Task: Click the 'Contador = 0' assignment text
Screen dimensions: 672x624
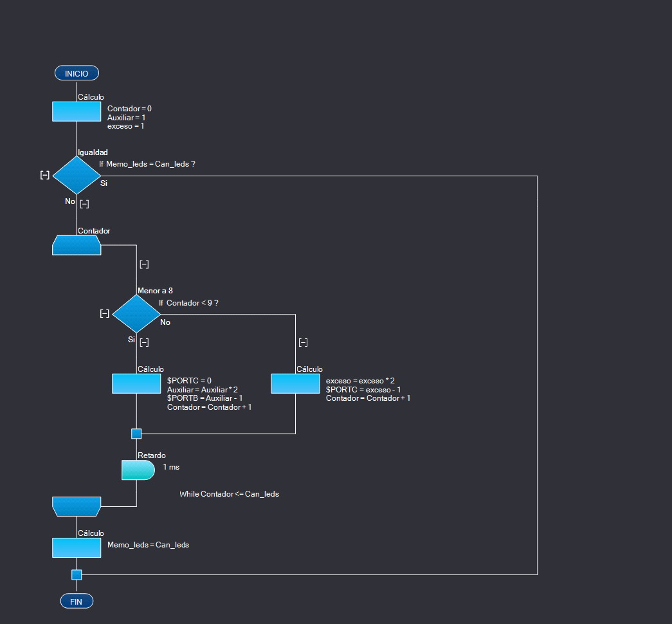Action: 129,109
